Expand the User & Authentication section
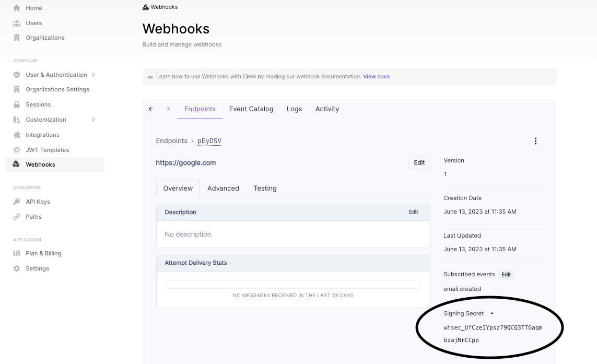 point(93,74)
